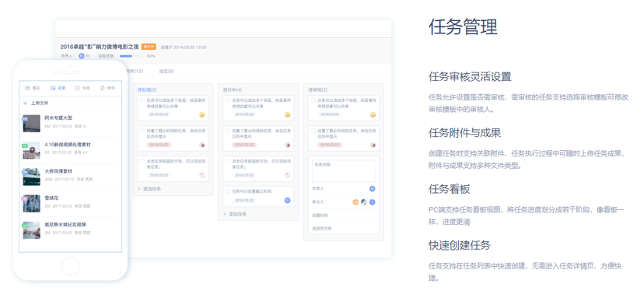Click the 快速创建任务 heading
644x305 pixels.
[459, 245]
